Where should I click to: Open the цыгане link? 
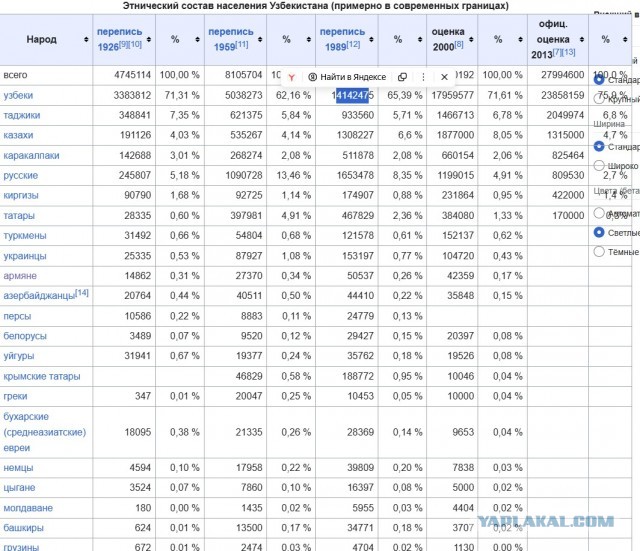tap(19, 488)
